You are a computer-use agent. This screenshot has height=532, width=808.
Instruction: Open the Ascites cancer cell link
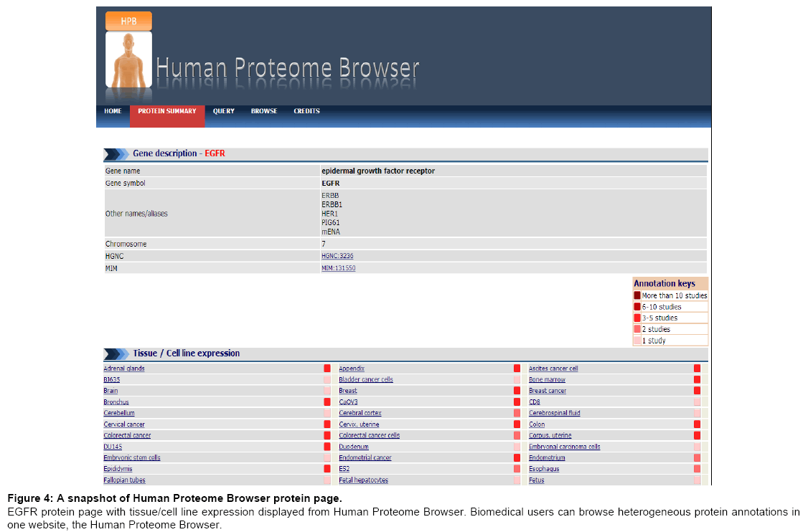pyautogui.click(x=553, y=369)
